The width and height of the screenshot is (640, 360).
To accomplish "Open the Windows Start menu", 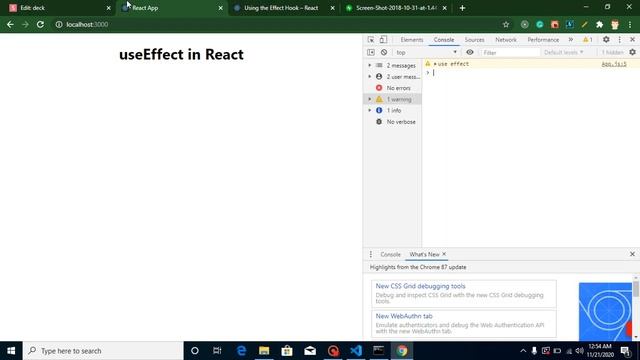I will pyautogui.click(x=11, y=351).
